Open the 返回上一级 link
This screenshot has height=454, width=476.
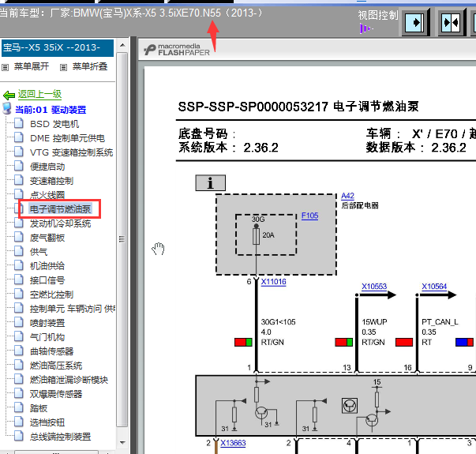39,95
